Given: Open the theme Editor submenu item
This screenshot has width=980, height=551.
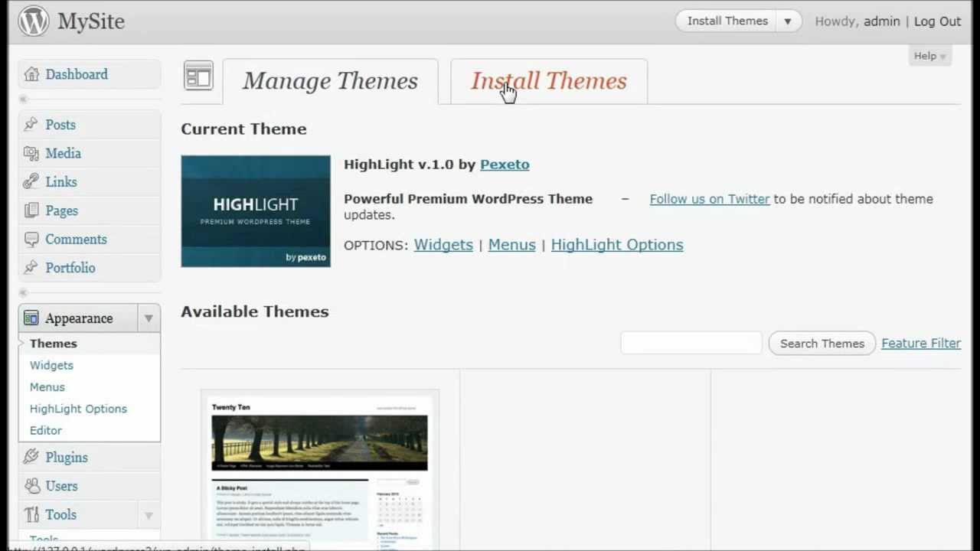Looking at the screenshot, I should [46, 431].
